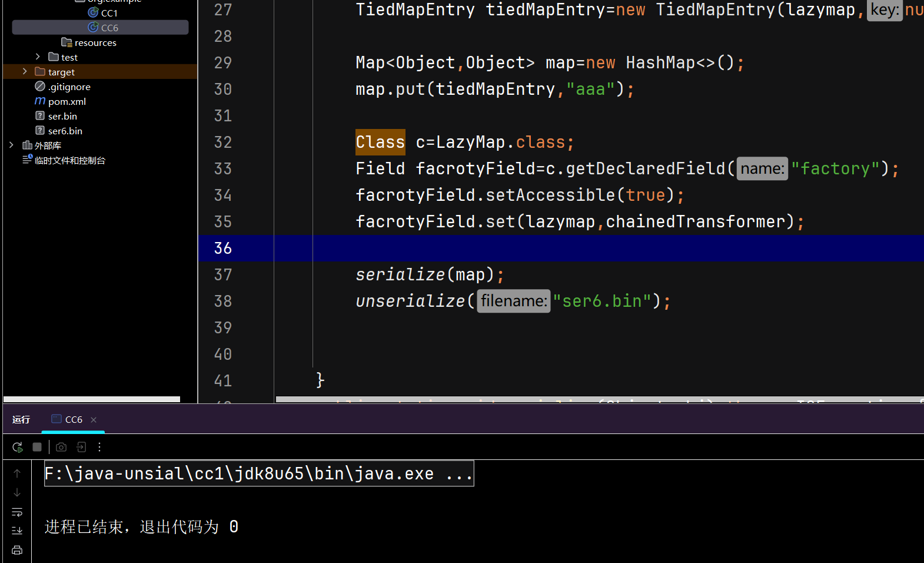Click the 外部库 library icon
Viewport: 924px width, 563px height.
[x=27, y=145]
